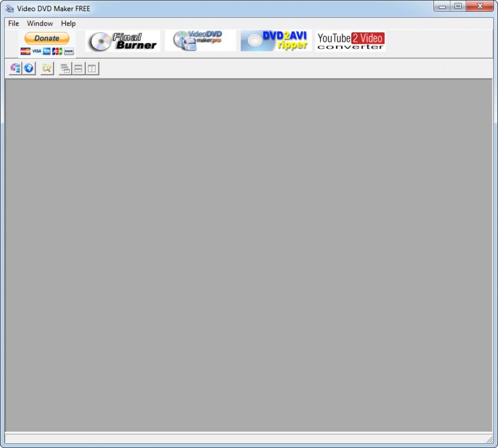Click the app icon in title bar

coord(9,8)
